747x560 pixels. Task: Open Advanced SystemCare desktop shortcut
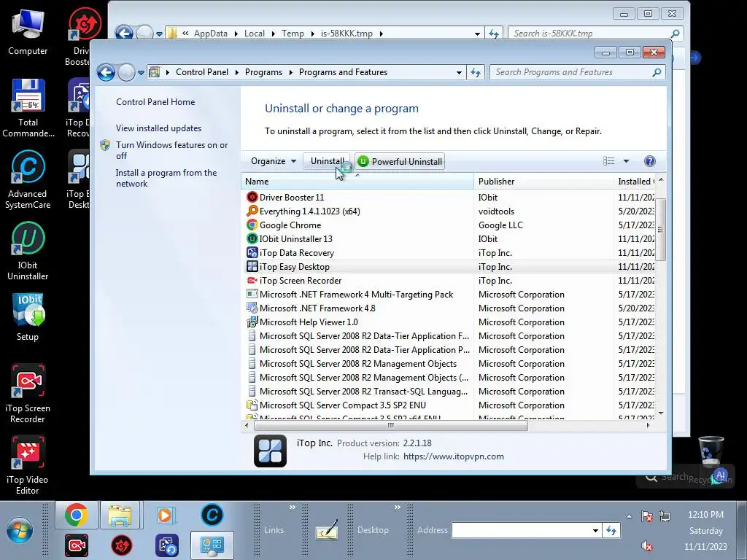(x=28, y=180)
